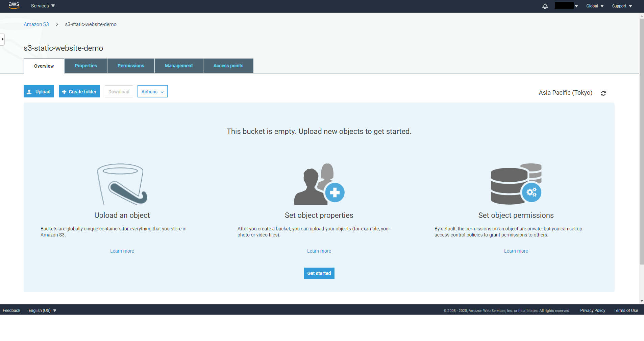
Task: Click the vertical page scrollbar
Action: point(642,141)
